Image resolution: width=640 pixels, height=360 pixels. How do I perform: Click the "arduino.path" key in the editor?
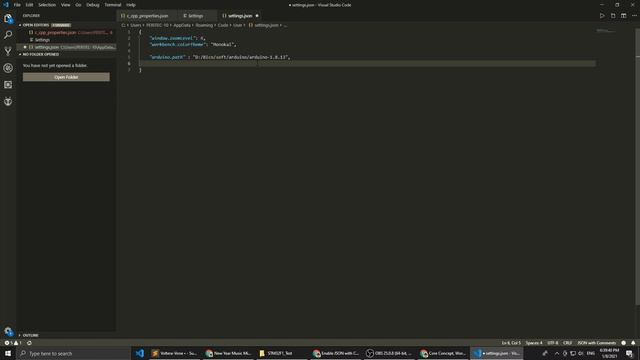tap(167, 57)
